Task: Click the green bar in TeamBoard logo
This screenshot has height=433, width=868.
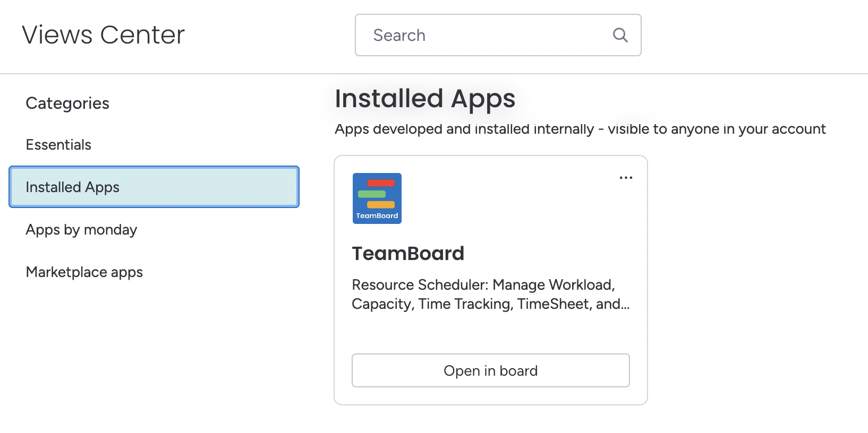Action: point(372,194)
